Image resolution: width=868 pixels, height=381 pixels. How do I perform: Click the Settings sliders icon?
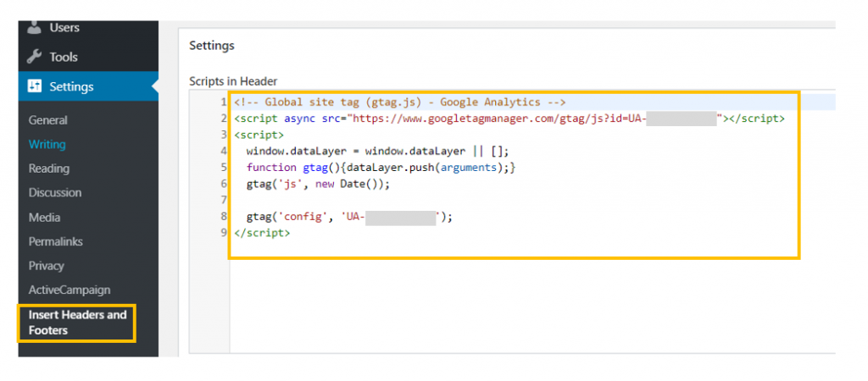(x=34, y=86)
